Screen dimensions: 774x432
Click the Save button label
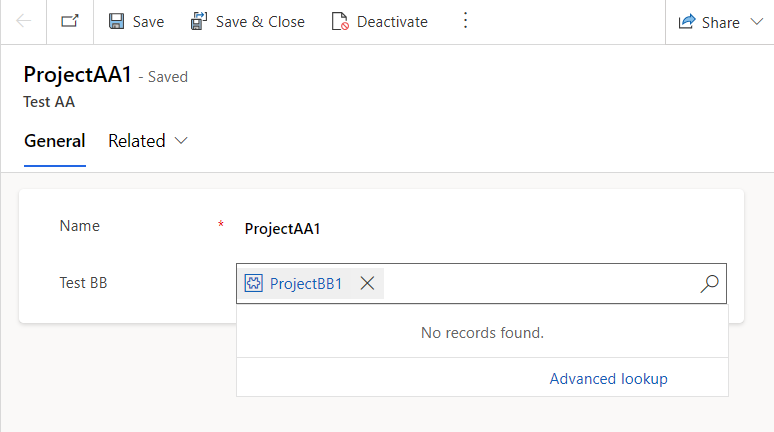148,22
